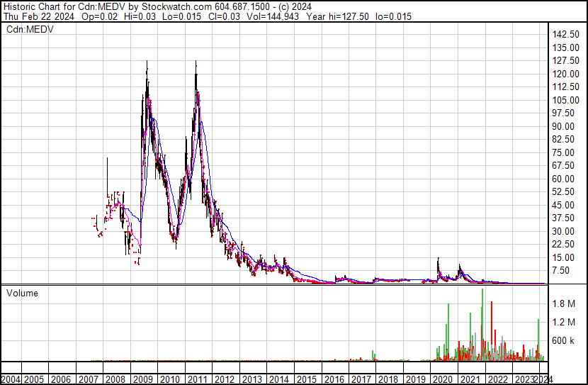The image size is (588, 385).
Task: Select the 2016 year marker
Action: click(x=333, y=379)
